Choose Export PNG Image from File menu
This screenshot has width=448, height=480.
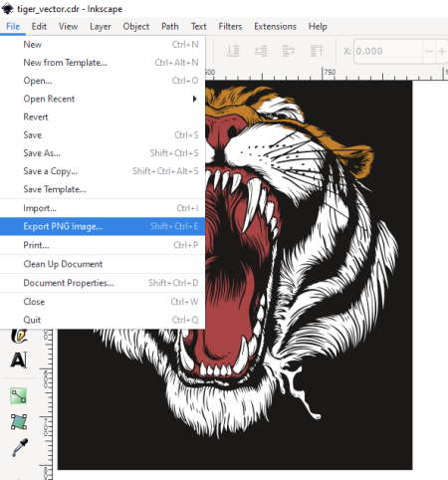click(103, 226)
